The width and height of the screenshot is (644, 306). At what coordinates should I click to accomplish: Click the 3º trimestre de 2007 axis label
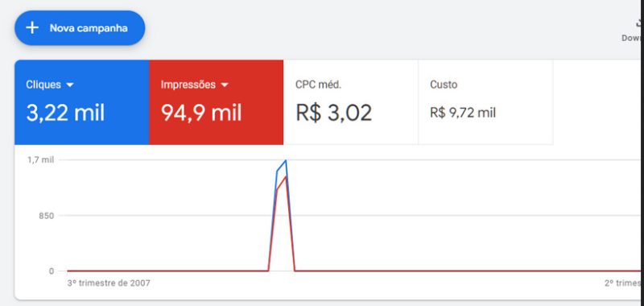point(109,283)
